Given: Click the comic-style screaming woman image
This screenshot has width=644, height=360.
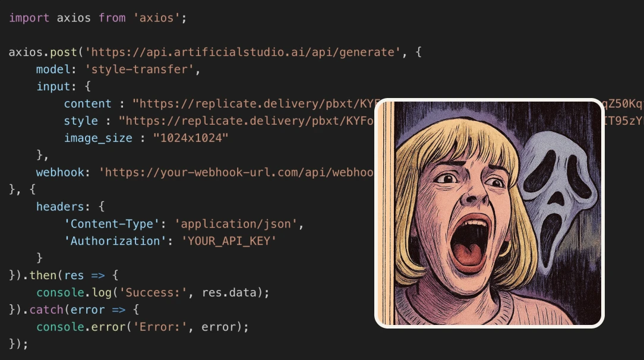Looking at the screenshot, I should 489,213.
